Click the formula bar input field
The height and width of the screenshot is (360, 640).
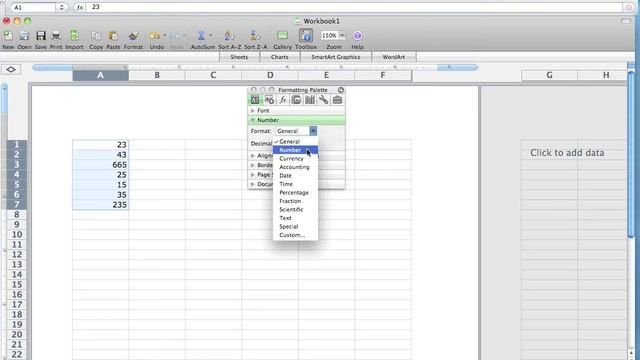355,7
